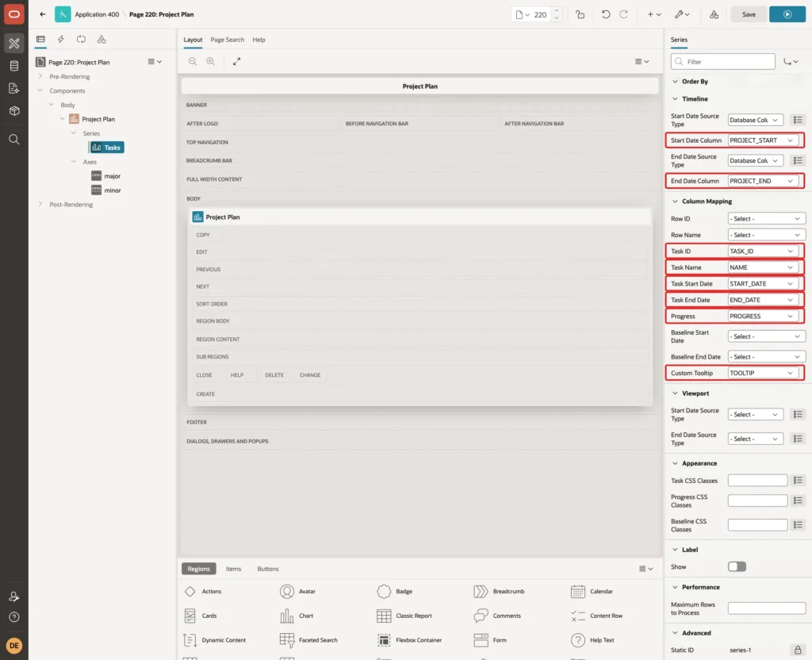
Task: Click the page lock icon in toolbar
Action: click(580, 14)
